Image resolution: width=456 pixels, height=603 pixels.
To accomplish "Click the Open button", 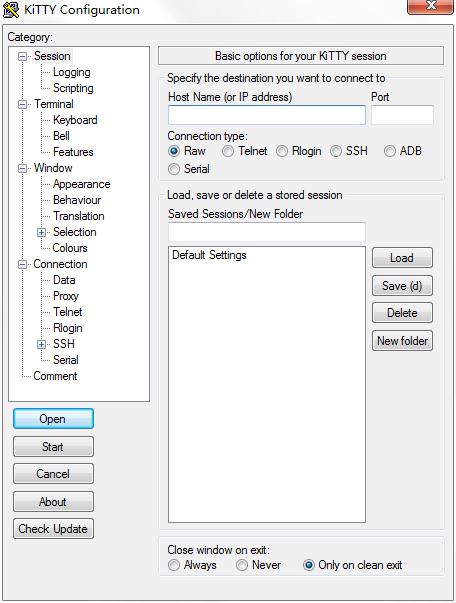I will point(53,419).
